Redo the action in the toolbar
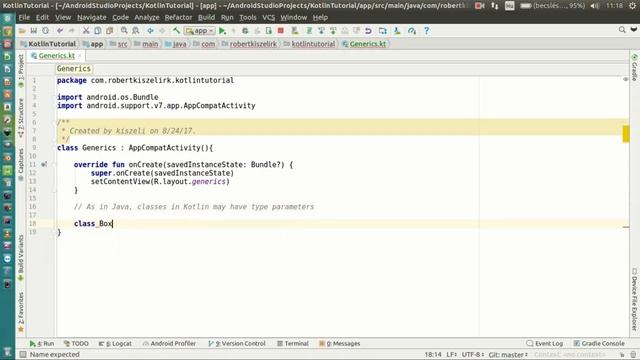Screen dimensions: 640x360 tap(71, 31)
